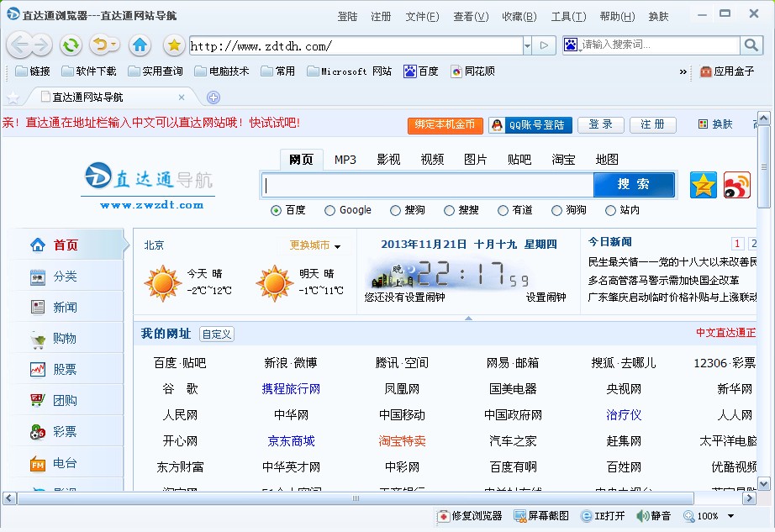Open 彩票 in left sidebar
775x532 pixels.
pos(65,432)
